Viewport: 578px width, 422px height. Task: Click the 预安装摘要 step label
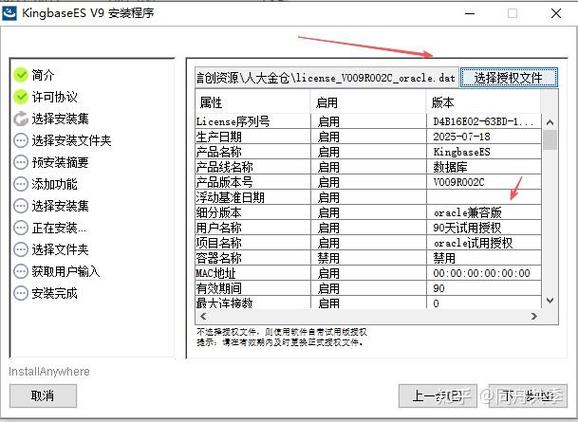pyautogui.click(x=60, y=162)
